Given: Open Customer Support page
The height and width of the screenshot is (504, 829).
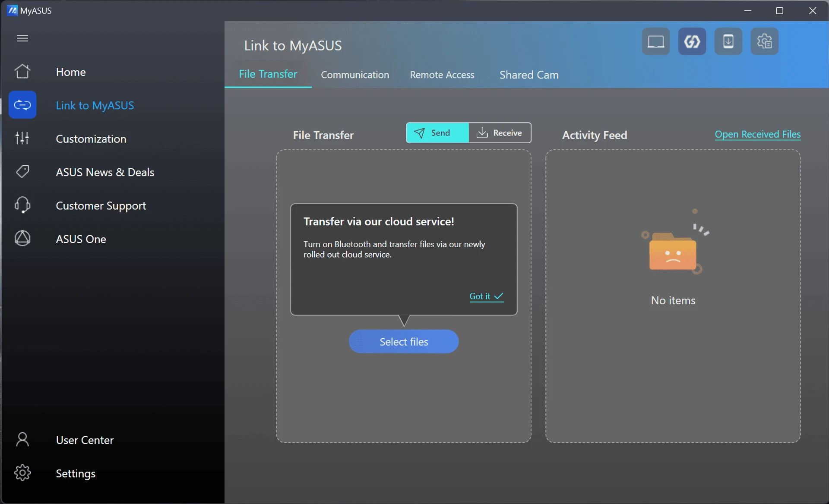Looking at the screenshot, I should click(x=101, y=206).
